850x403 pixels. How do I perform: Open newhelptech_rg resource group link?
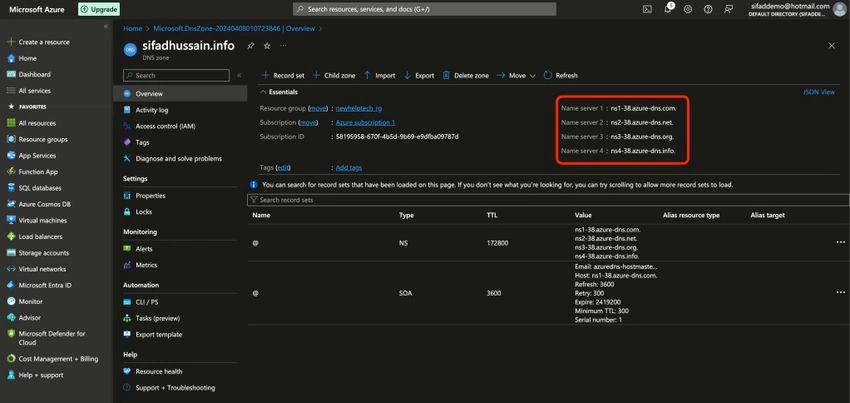[358, 108]
